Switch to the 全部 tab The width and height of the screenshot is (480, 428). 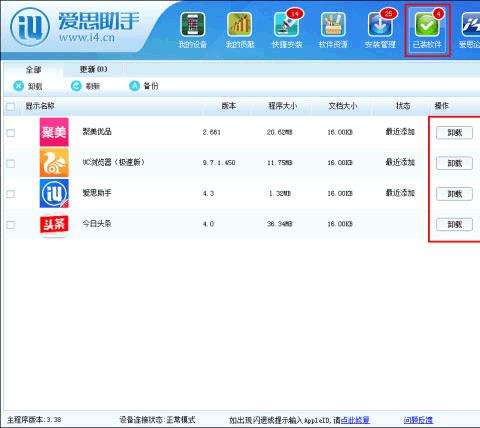33,70
